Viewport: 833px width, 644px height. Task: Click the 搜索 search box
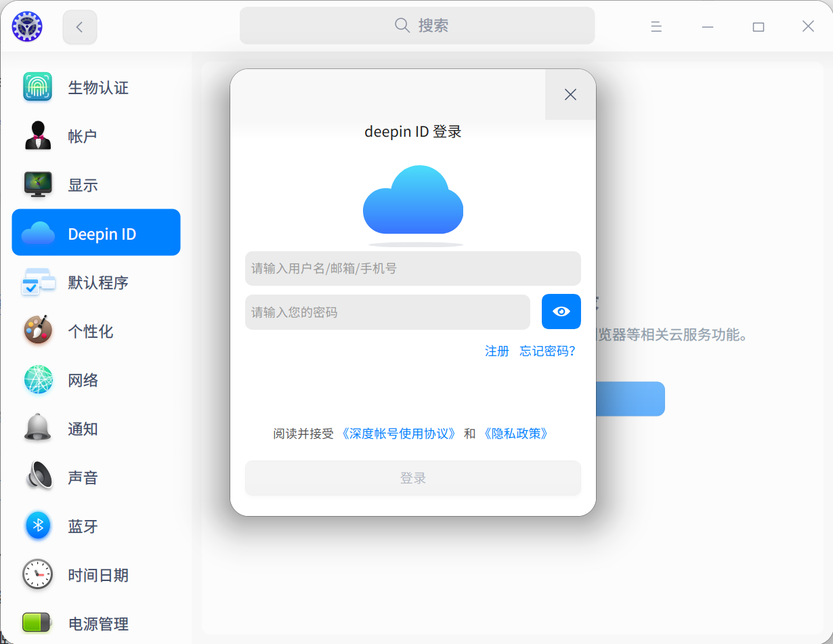coord(417,26)
